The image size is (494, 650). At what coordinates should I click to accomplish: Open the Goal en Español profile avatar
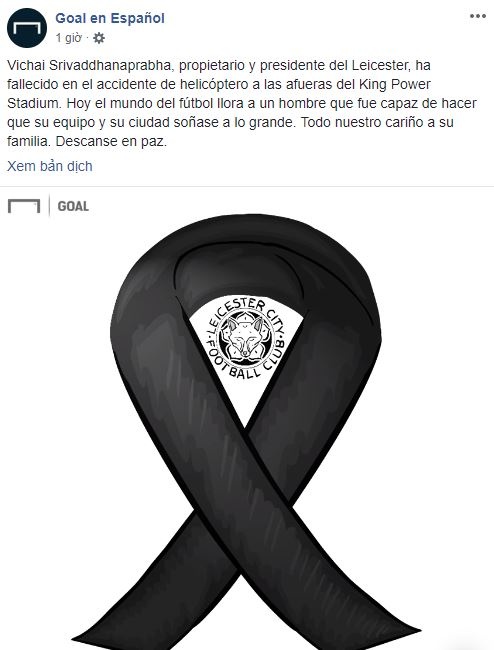27,28
